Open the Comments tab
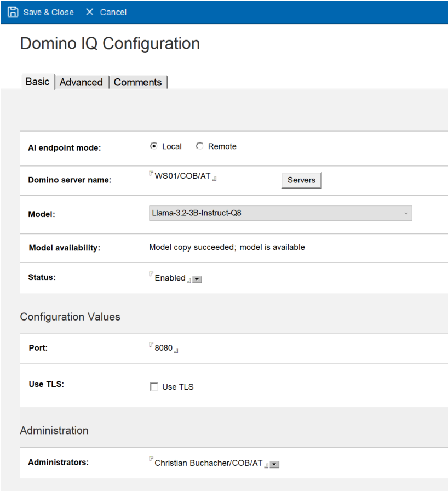The width and height of the screenshot is (448, 491). (x=137, y=82)
